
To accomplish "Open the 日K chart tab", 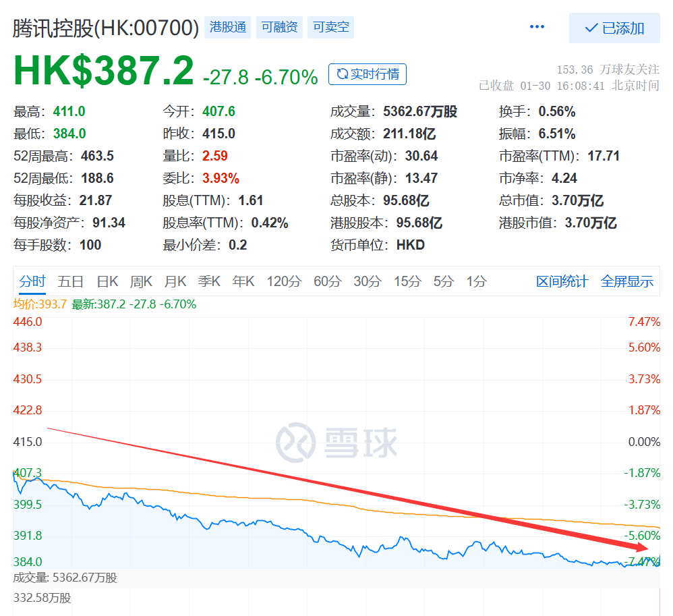I will [x=107, y=281].
